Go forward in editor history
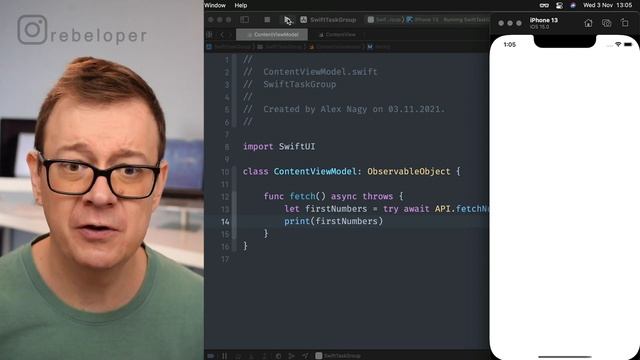This screenshot has height=360, width=640. tap(230, 35)
